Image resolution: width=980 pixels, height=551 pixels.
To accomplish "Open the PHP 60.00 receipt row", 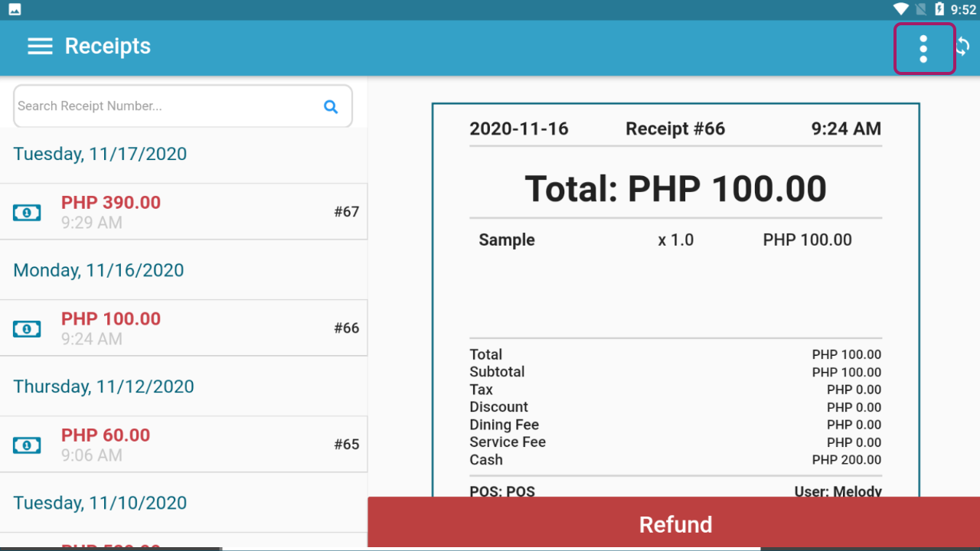I will pos(184,445).
